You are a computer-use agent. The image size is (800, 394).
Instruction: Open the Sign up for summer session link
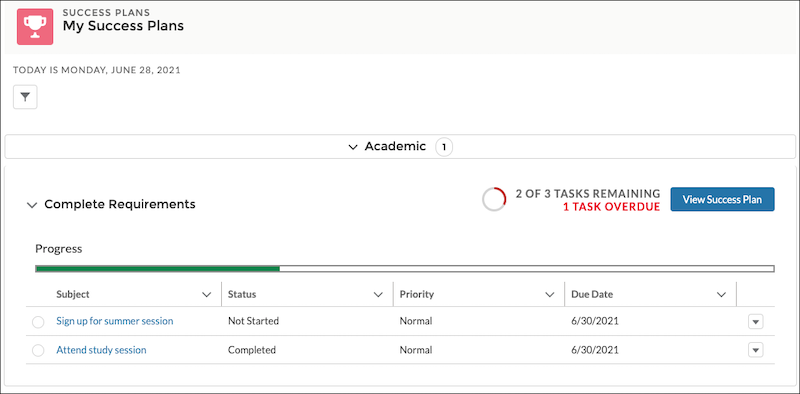click(x=115, y=321)
